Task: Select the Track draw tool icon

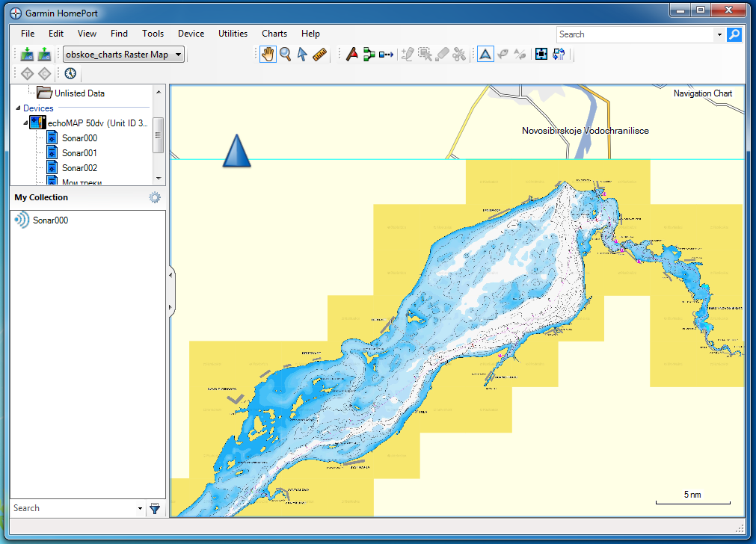Action: tap(386, 55)
